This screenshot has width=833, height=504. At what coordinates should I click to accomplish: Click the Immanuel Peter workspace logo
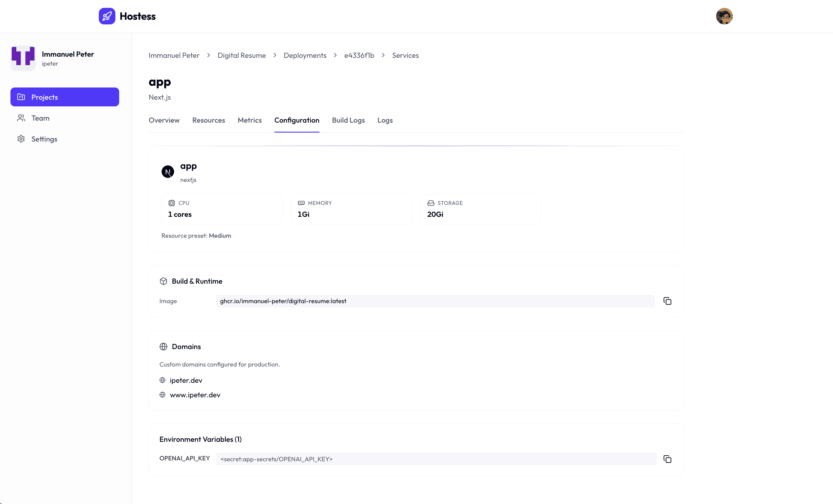23,58
